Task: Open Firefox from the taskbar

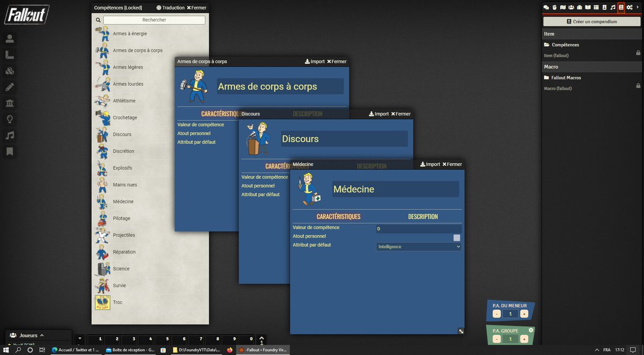Action: [230, 350]
